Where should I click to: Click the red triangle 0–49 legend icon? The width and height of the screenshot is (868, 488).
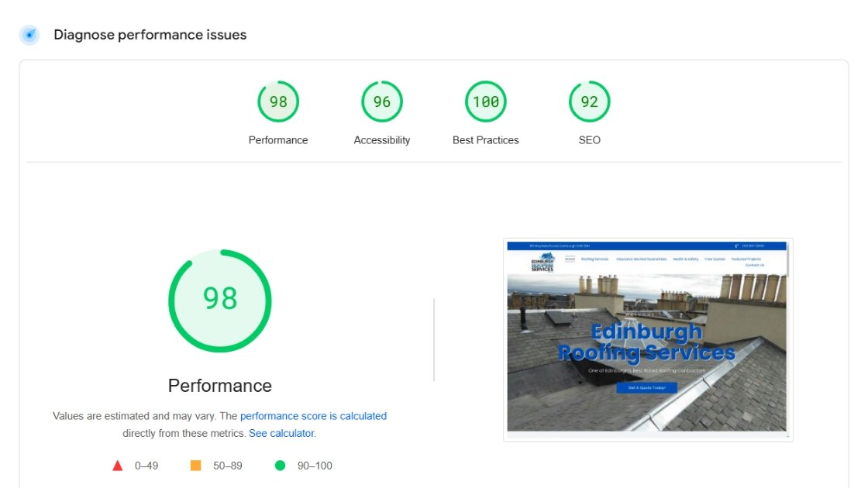[x=118, y=466]
